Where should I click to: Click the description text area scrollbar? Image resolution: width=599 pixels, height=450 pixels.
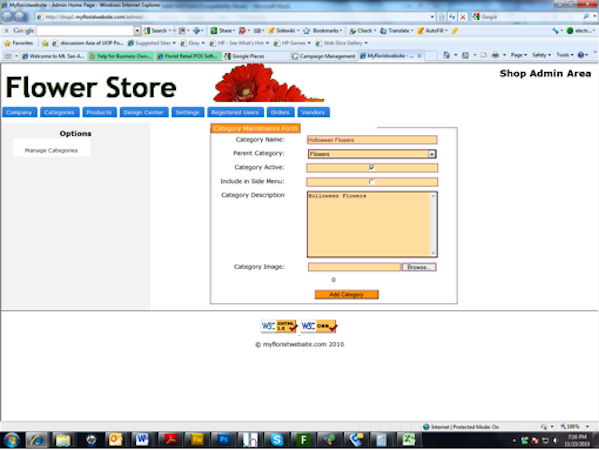coord(433,224)
